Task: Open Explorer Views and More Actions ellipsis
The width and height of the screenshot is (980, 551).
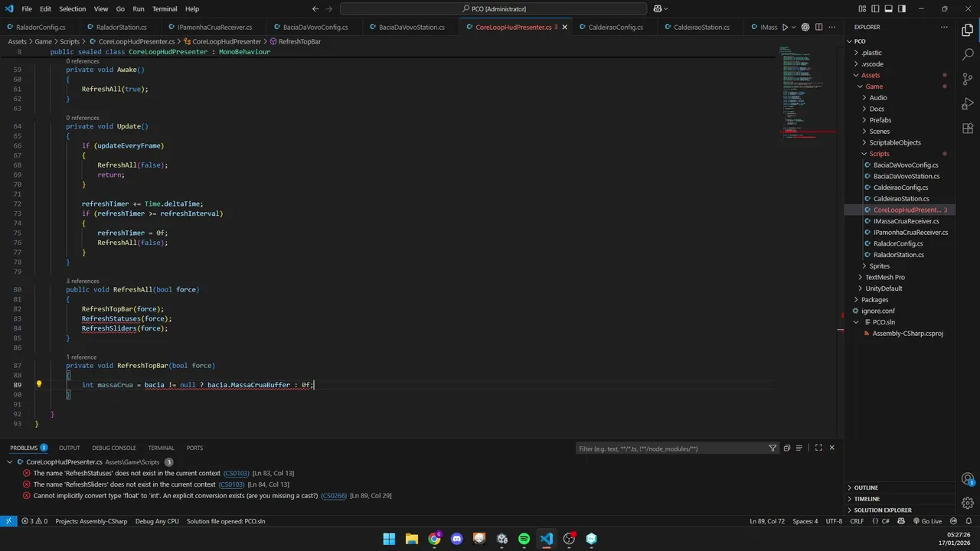Action: point(945,27)
